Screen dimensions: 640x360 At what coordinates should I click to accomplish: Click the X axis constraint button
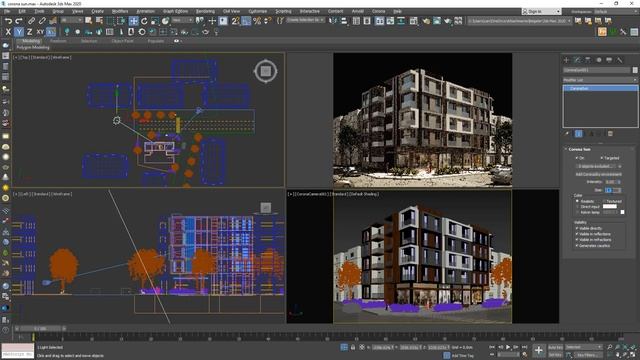(8, 32)
